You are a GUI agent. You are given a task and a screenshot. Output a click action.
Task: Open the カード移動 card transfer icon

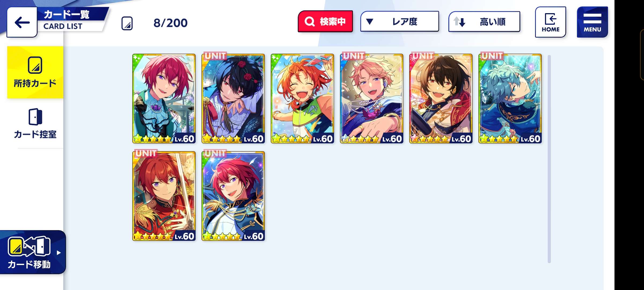click(x=29, y=246)
